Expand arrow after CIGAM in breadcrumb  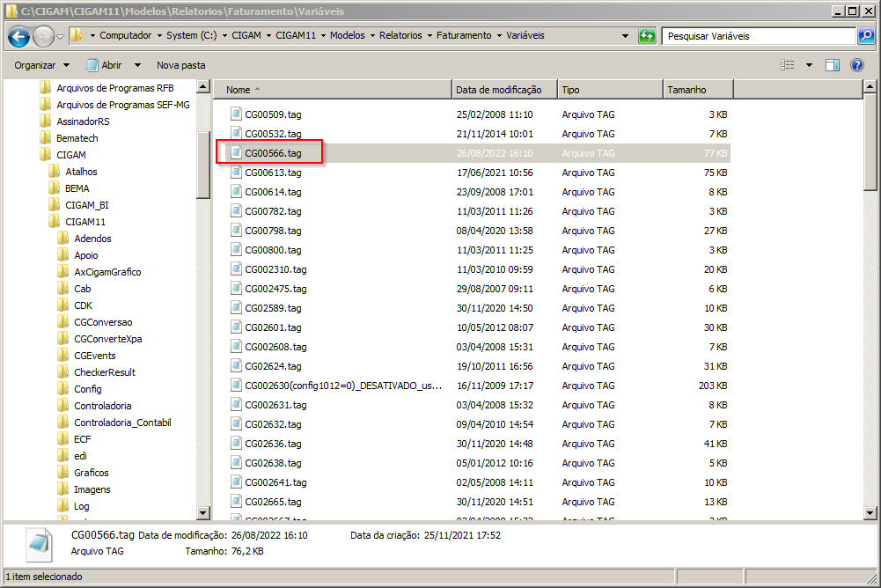coord(268,35)
